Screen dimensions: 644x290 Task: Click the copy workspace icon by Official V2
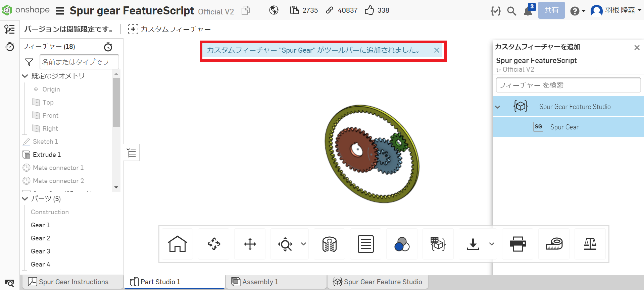[x=246, y=11]
